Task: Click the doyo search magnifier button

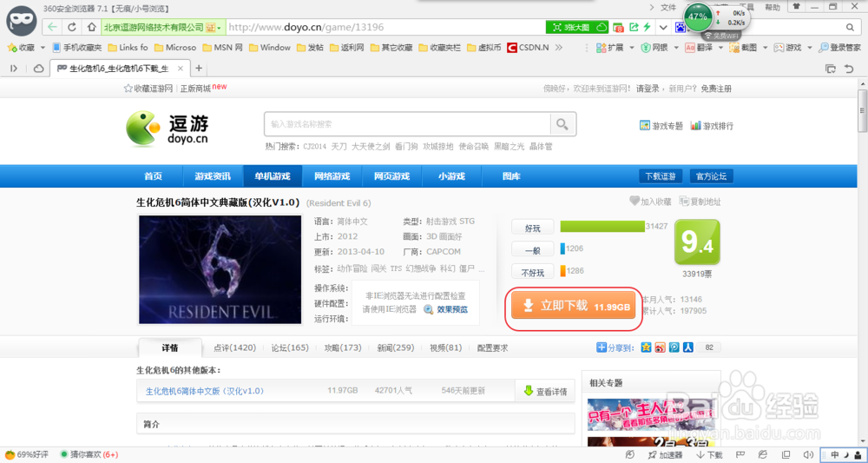Action: click(562, 124)
